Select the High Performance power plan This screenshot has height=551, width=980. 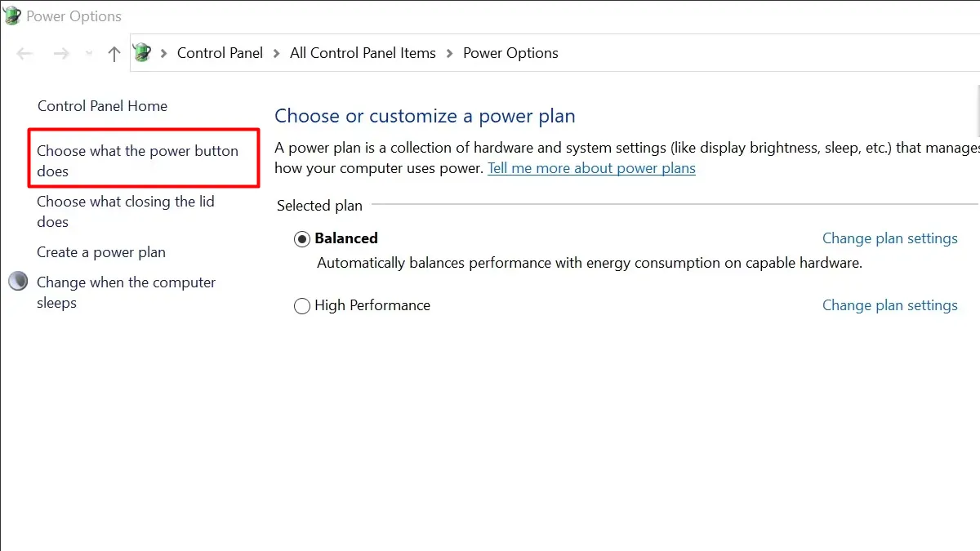[x=302, y=306]
